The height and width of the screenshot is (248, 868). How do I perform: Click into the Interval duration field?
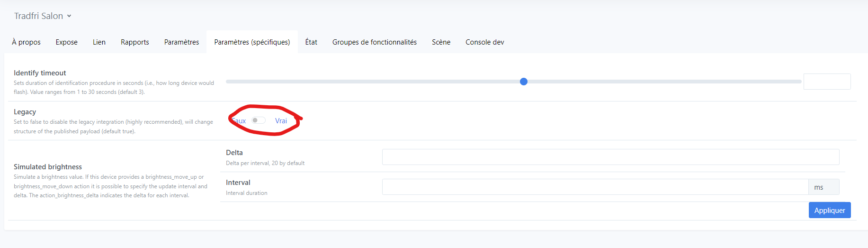point(595,187)
